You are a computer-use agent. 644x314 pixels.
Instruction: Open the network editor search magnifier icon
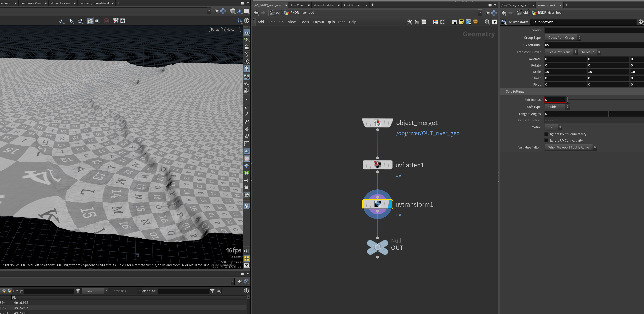[487, 22]
